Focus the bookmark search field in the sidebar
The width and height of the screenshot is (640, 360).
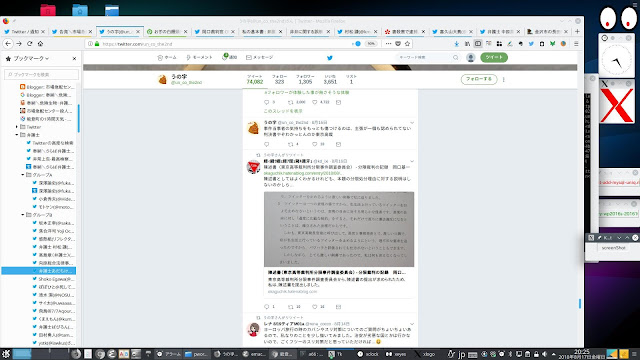point(42,74)
